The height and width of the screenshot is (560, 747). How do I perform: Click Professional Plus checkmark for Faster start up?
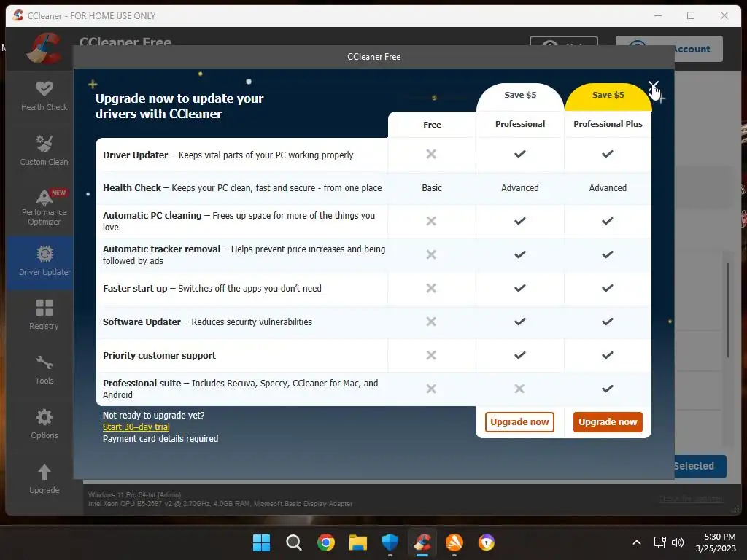[x=608, y=288]
